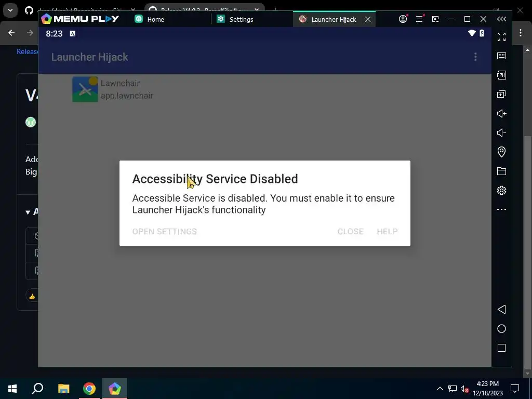The height and width of the screenshot is (399, 532).
Task: Collapse the Assets section triangle on GitHub
Action: [28, 212]
